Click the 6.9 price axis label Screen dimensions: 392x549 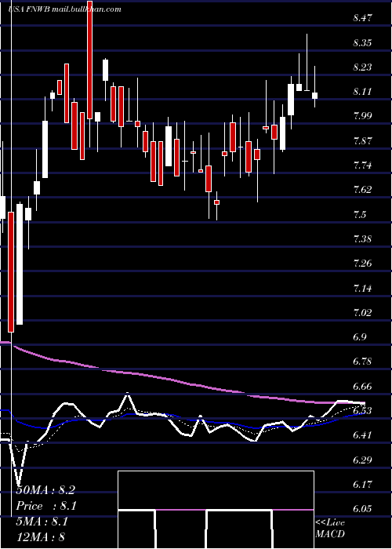[359, 337]
